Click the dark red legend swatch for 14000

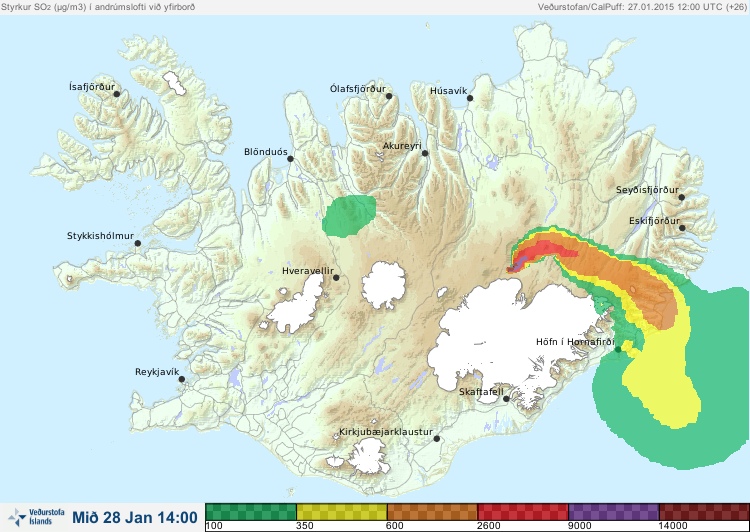point(704,512)
